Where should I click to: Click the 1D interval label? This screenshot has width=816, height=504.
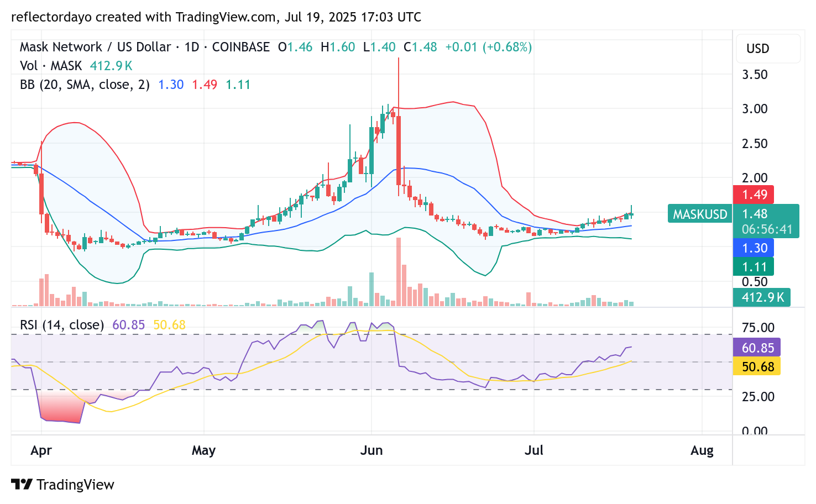click(192, 47)
